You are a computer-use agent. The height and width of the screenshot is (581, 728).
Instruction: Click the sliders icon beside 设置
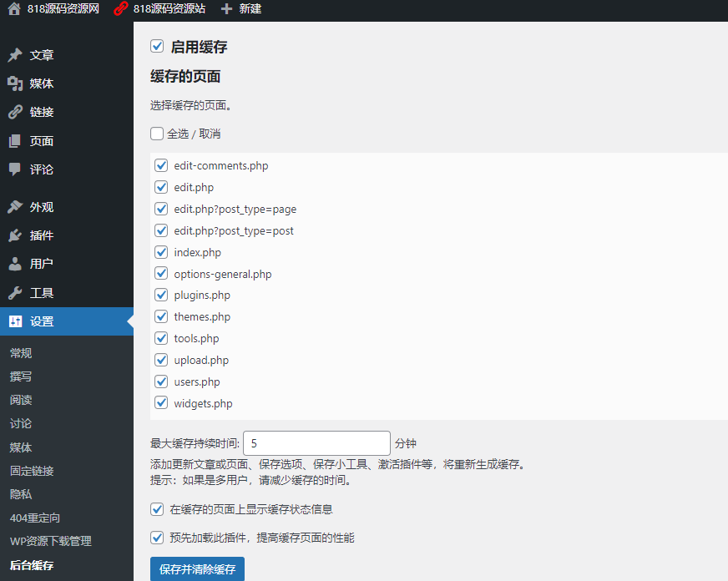(x=15, y=321)
